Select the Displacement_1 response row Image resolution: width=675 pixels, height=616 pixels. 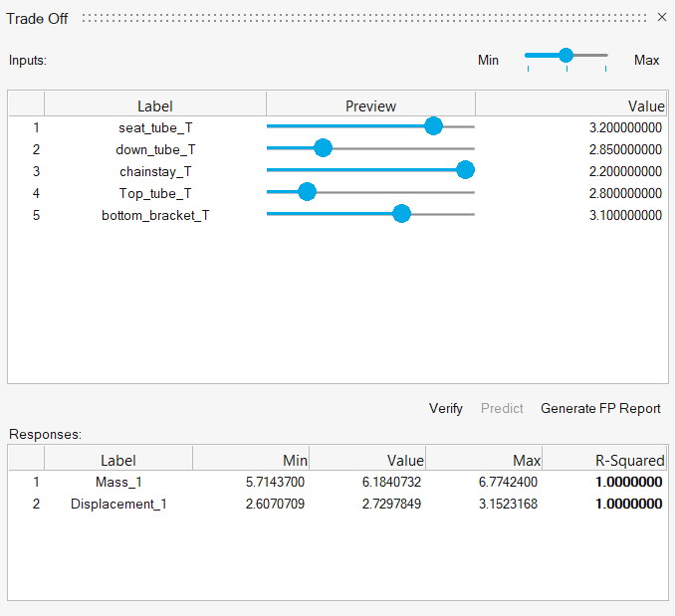click(x=119, y=504)
